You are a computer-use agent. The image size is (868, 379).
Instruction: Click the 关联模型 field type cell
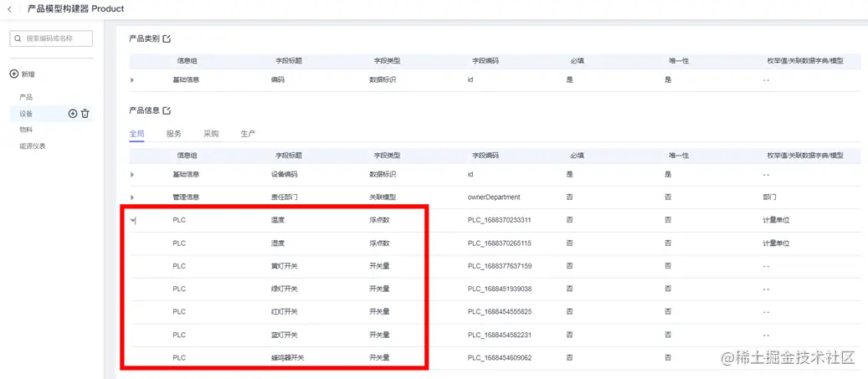(x=383, y=197)
